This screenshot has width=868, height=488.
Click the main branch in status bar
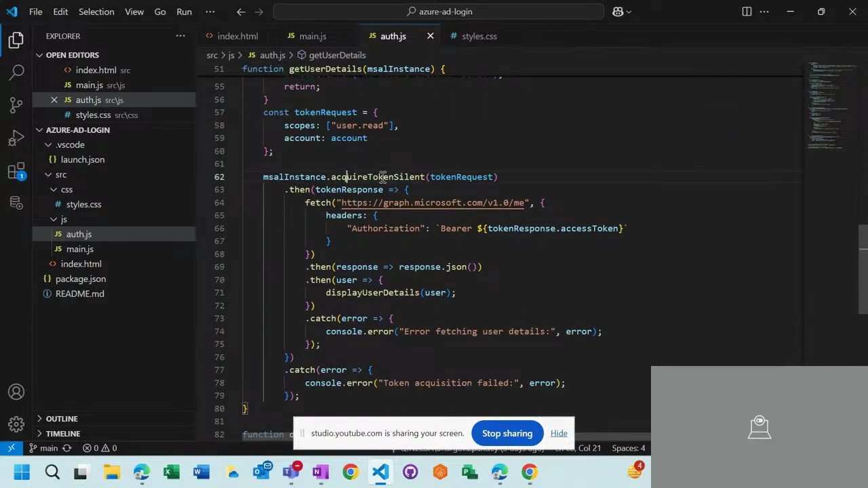click(x=43, y=448)
